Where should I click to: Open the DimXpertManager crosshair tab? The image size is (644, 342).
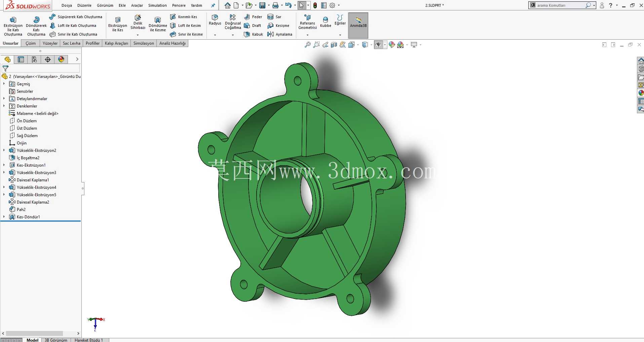click(x=48, y=59)
